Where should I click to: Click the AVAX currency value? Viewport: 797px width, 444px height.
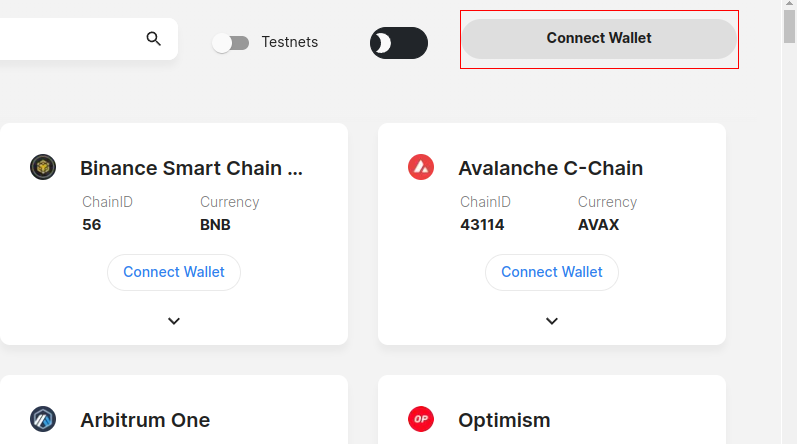pos(598,225)
